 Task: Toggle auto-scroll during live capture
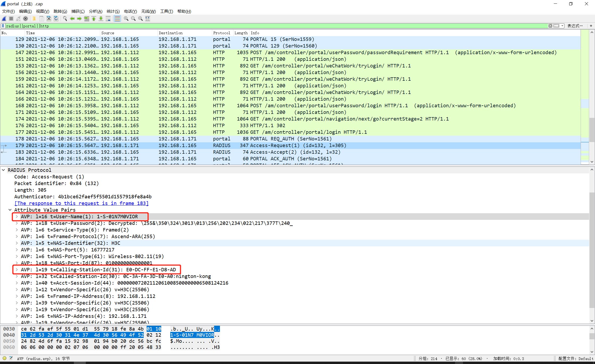click(x=108, y=19)
